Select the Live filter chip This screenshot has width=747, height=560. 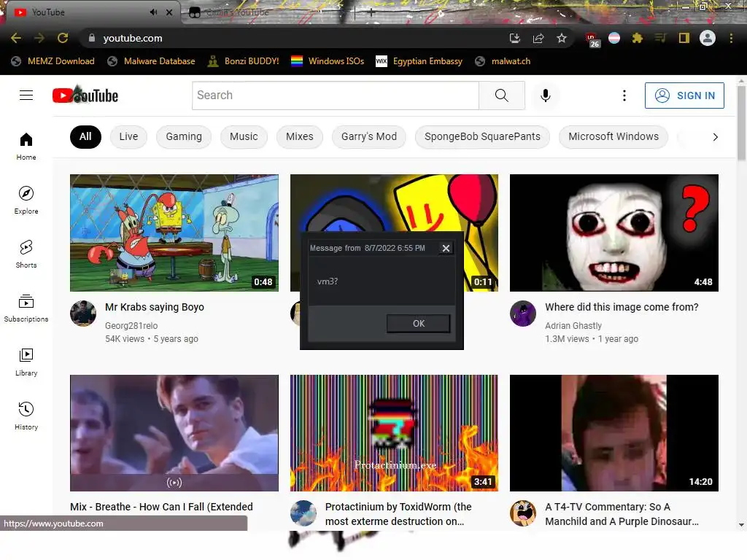tap(128, 136)
